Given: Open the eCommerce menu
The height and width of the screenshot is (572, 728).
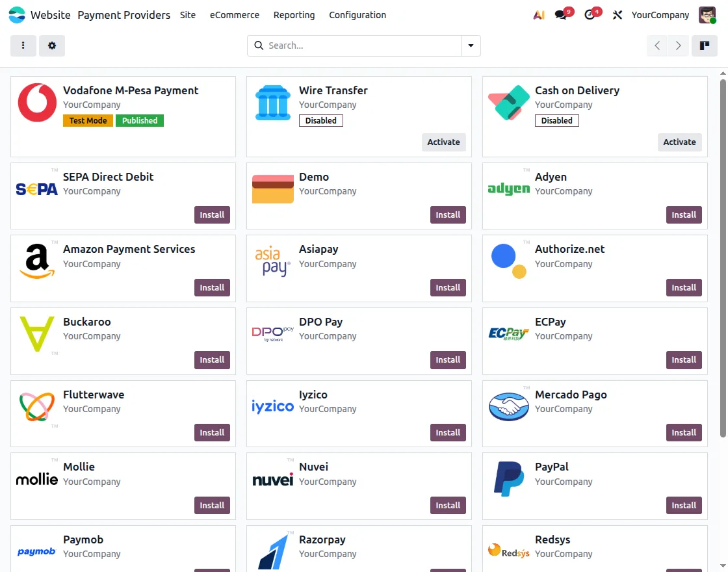Looking at the screenshot, I should [235, 15].
